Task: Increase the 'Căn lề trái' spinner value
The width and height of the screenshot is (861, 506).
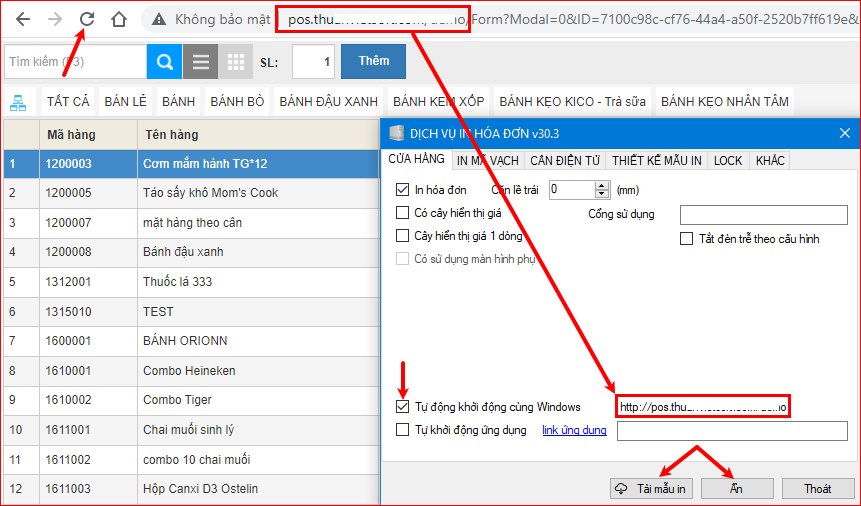Action: tap(601, 184)
